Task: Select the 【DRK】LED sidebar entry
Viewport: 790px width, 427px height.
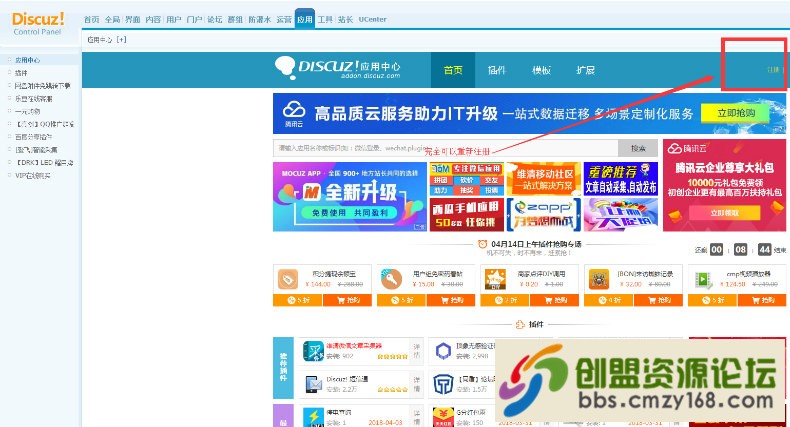Action: (x=44, y=163)
